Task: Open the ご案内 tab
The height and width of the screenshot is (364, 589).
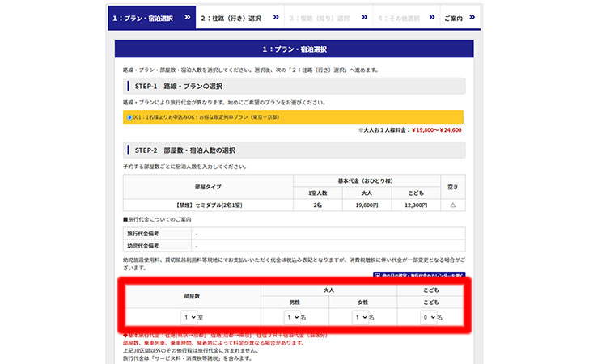Action: click(x=460, y=18)
